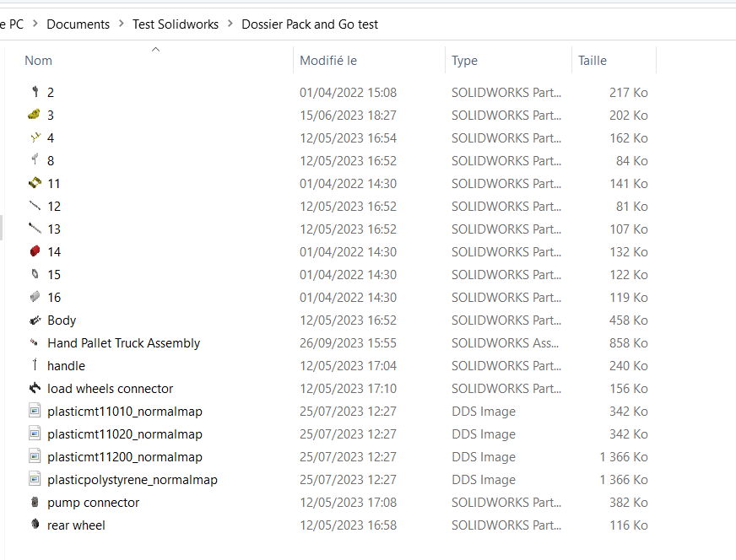Click the load wheels connector icon
This screenshot has width=736, height=560.
click(x=34, y=389)
